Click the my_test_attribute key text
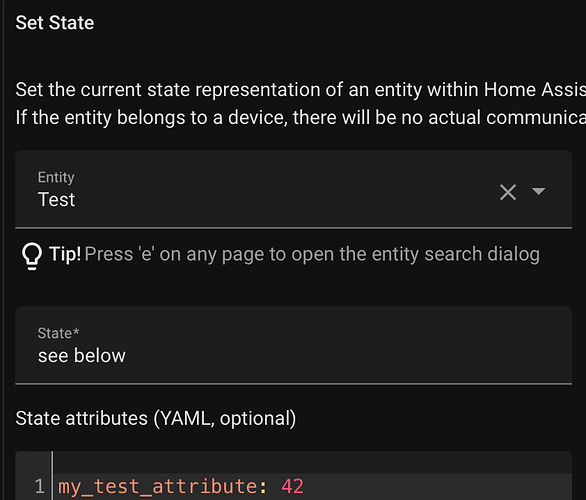This screenshot has height=500, width=586. point(158,487)
